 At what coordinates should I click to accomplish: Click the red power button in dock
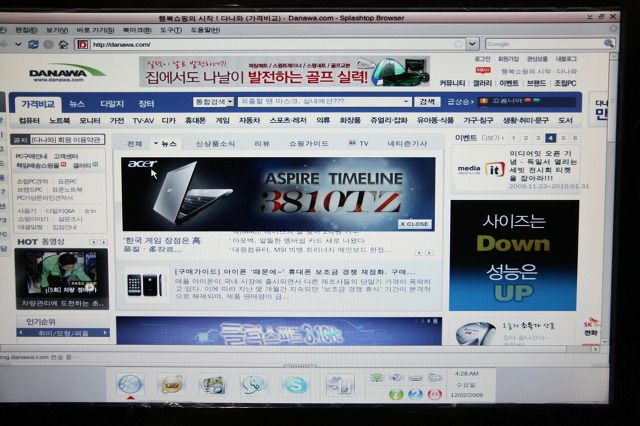435,394
